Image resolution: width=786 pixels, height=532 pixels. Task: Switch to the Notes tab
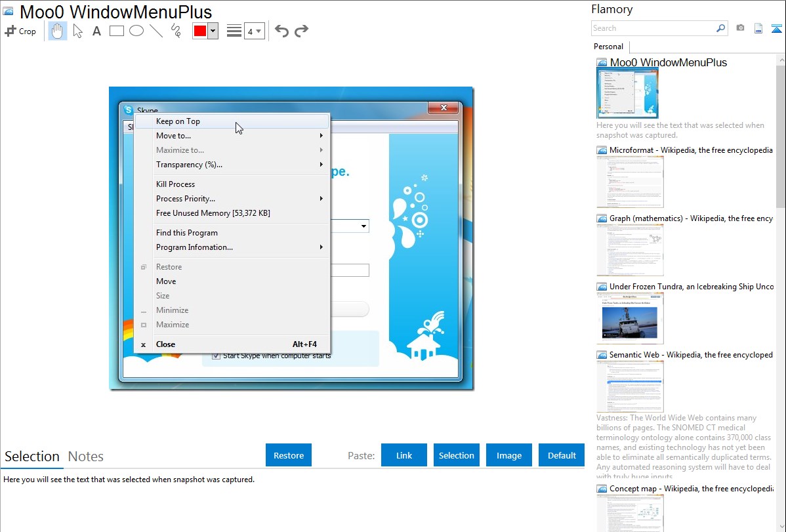click(86, 457)
